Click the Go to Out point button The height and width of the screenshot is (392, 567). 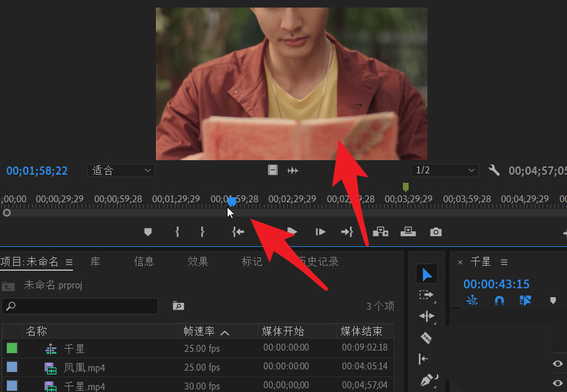[x=347, y=232]
